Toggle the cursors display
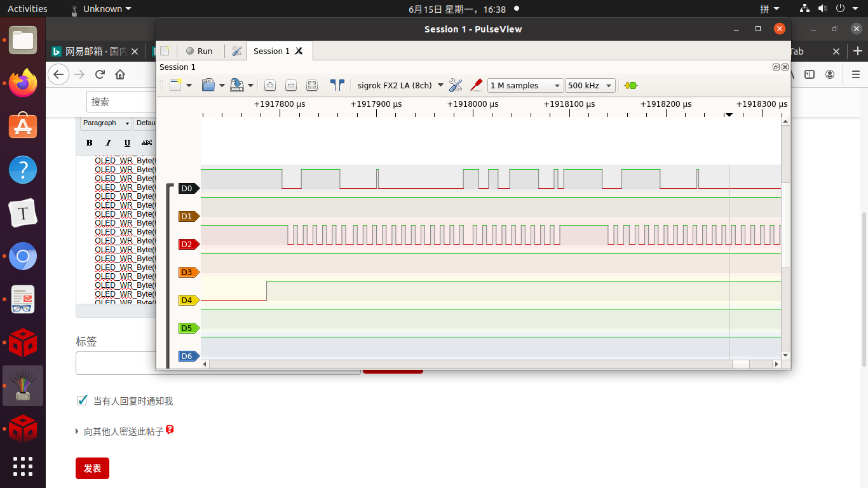868x488 pixels. pyautogui.click(x=337, y=85)
